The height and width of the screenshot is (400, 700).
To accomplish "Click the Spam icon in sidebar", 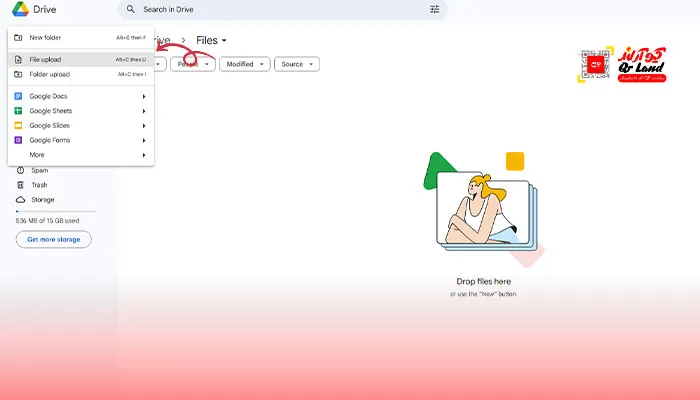I will coord(20,171).
